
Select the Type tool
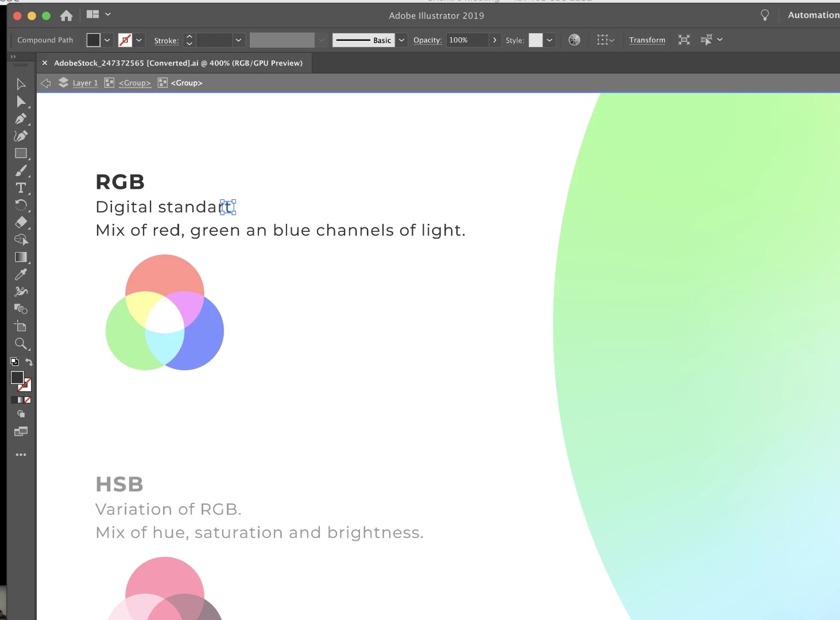(21, 188)
